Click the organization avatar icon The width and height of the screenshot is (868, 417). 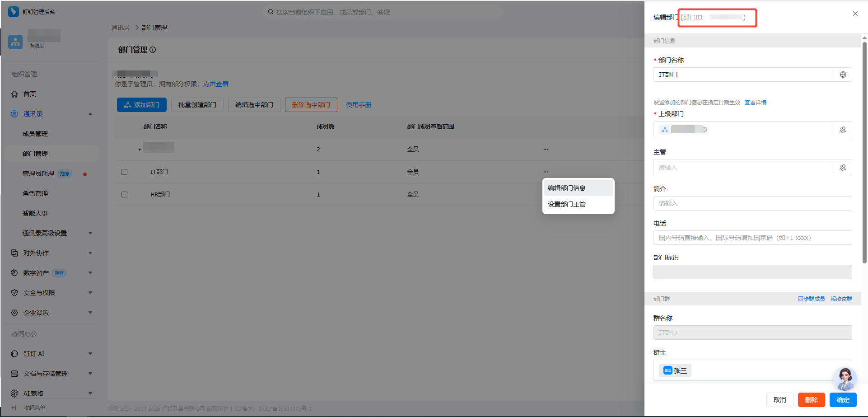tap(15, 42)
